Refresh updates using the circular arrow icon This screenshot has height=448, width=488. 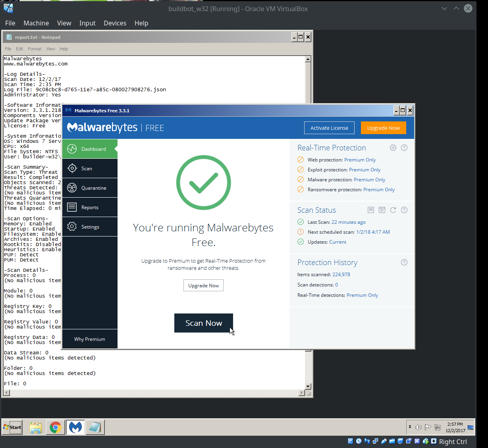[393, 210]
